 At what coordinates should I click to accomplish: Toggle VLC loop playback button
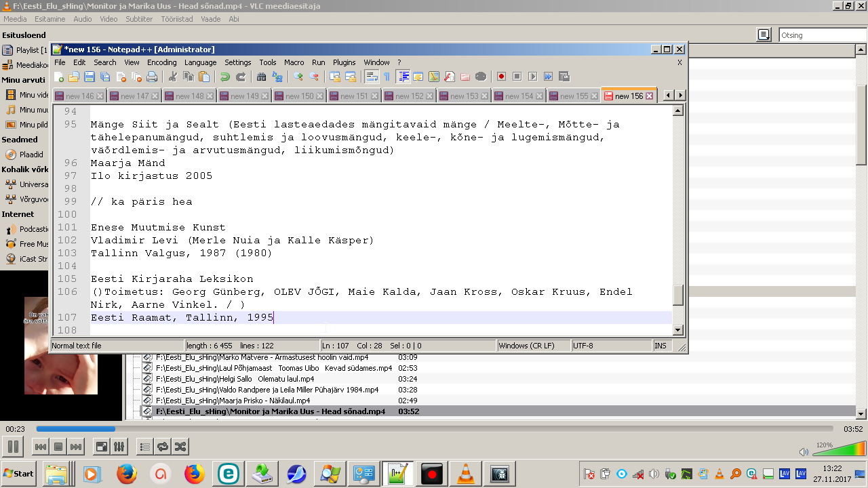[163, 447]
